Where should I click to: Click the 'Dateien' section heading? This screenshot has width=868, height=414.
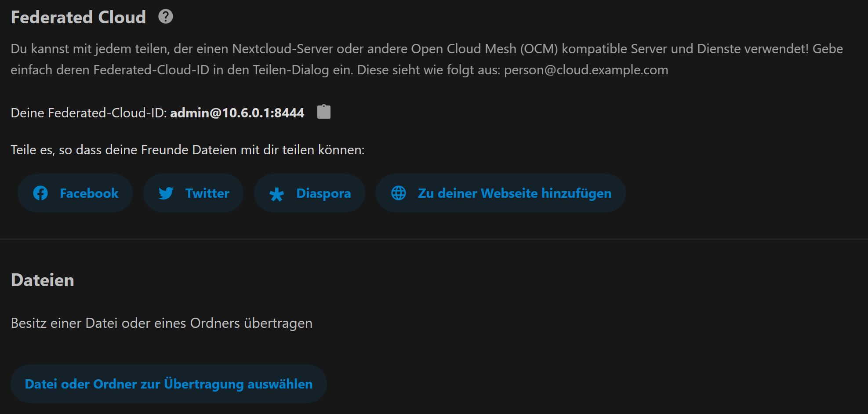pos(43,280)
